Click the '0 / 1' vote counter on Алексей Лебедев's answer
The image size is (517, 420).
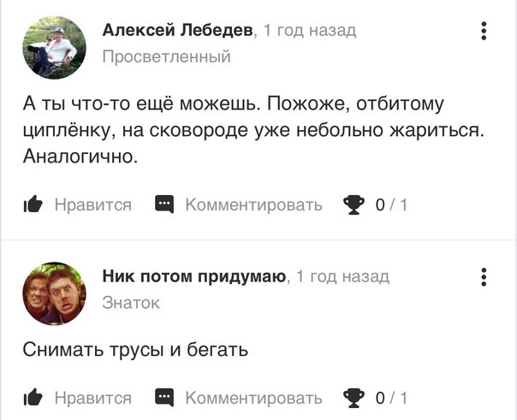(391, 205)
